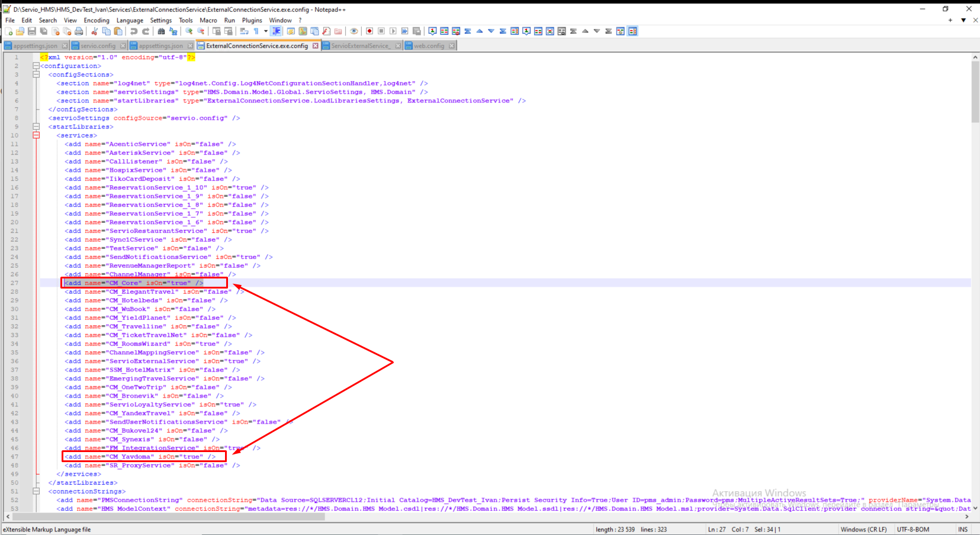Collapse the services block fold marker
Screen dimensions: 980x535
36,136
